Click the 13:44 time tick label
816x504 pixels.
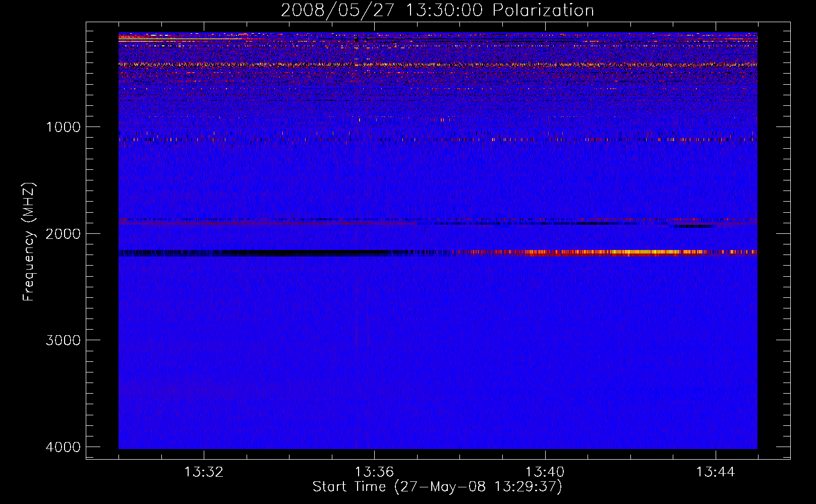pyautogui.click(x=716, y=472)
